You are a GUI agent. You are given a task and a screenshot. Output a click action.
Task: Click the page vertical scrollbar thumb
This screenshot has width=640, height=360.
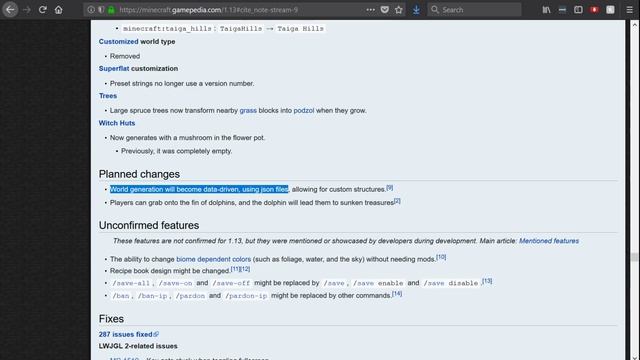[634, 257]
